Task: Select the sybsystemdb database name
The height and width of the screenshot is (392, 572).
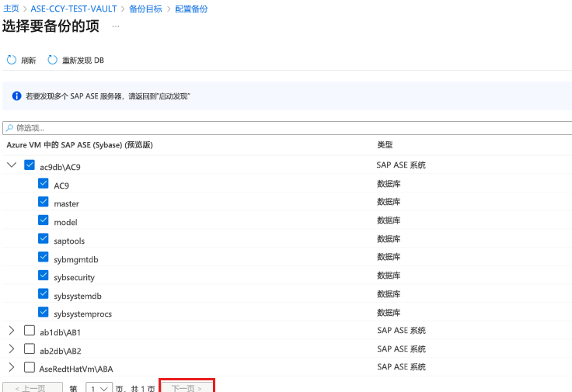Action: (78, 297)
